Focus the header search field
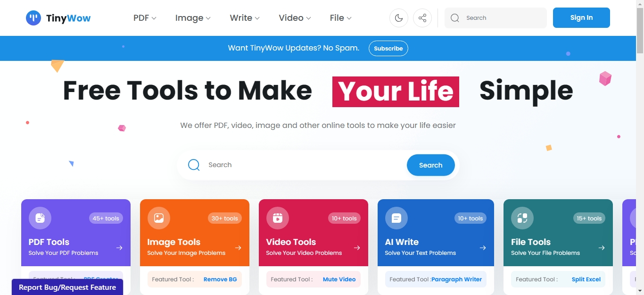This screenshot has height=295, width=644. (x=495, y=18)
